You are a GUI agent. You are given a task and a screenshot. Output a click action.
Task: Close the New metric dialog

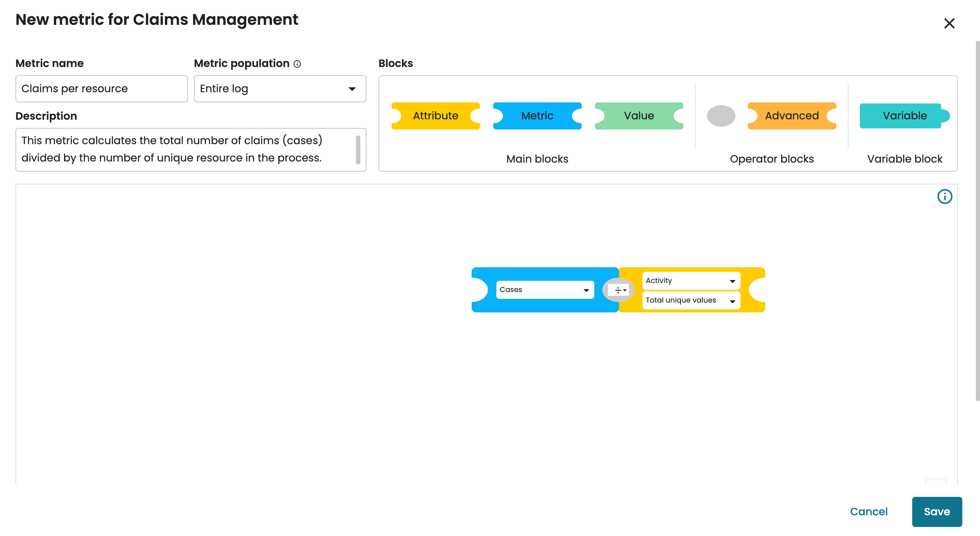click(x=949, y=24)
